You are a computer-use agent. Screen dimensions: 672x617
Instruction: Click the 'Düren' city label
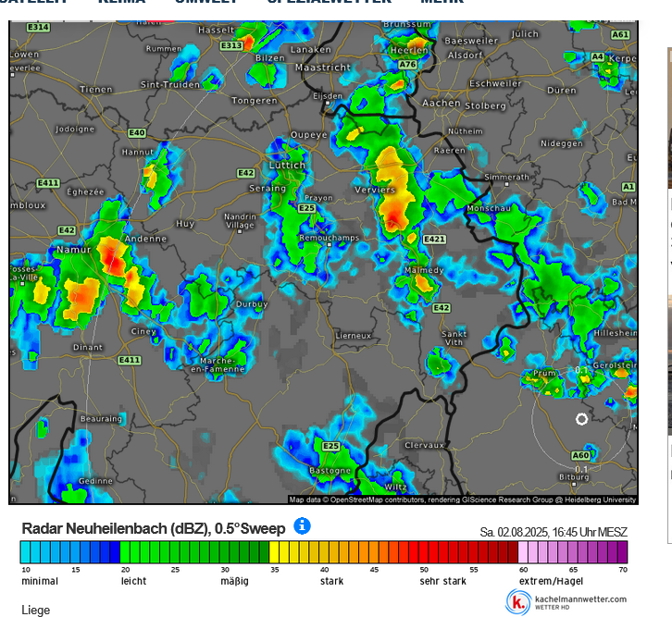[562, 91]
